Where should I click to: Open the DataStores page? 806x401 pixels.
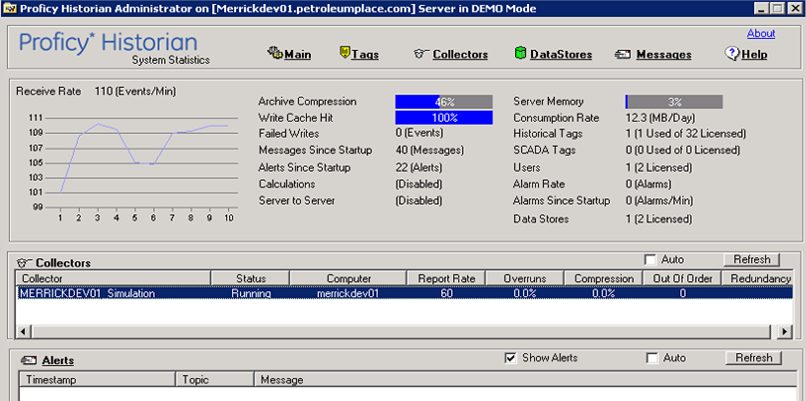pos(560,55)
